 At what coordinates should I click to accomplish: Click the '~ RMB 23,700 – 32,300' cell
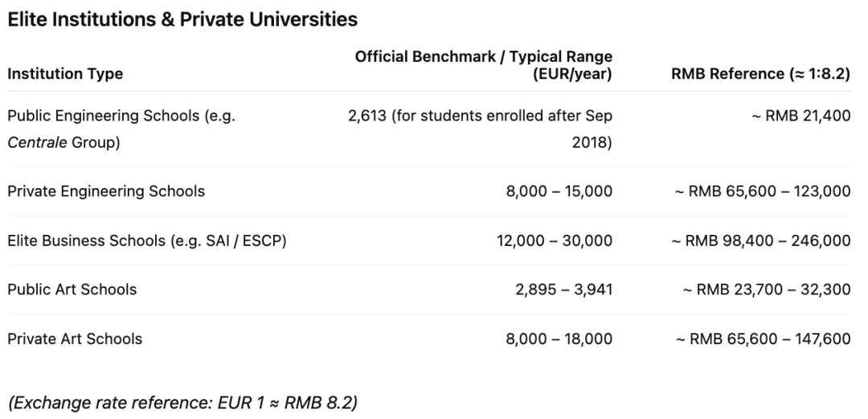coord(767,290)
